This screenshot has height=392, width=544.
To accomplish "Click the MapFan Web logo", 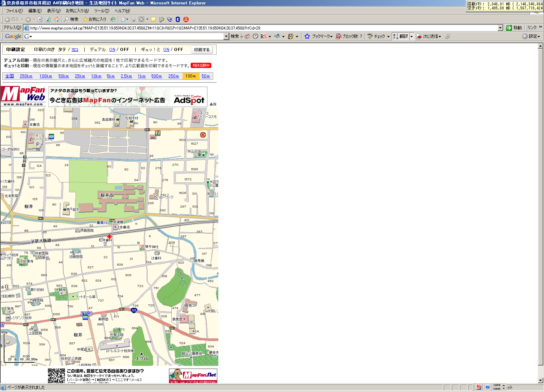I will tap(23, 96).
